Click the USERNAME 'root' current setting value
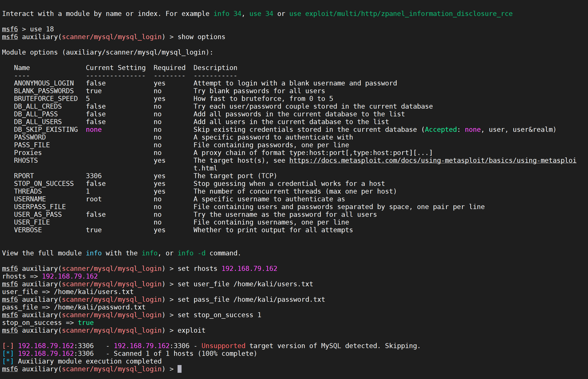The width and height of the screenshot is (588, 379). [94, 199]
